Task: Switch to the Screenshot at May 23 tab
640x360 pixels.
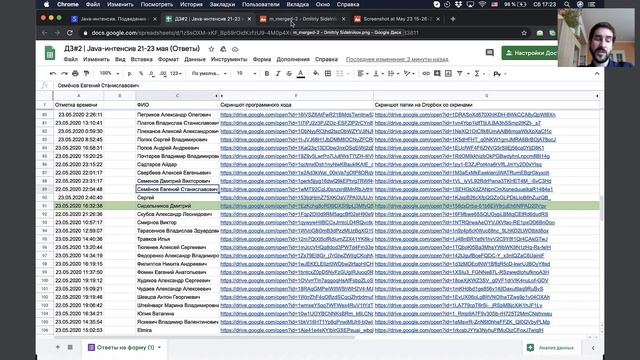Action: tap(397, 19)
